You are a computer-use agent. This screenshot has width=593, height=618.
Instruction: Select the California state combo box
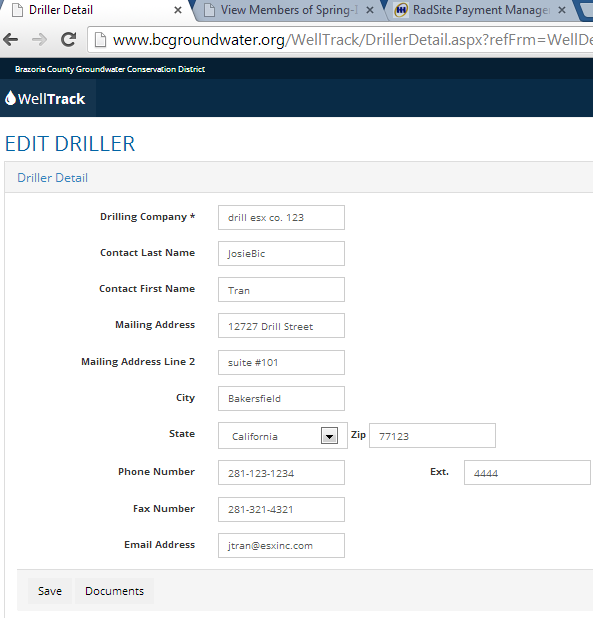283,436
